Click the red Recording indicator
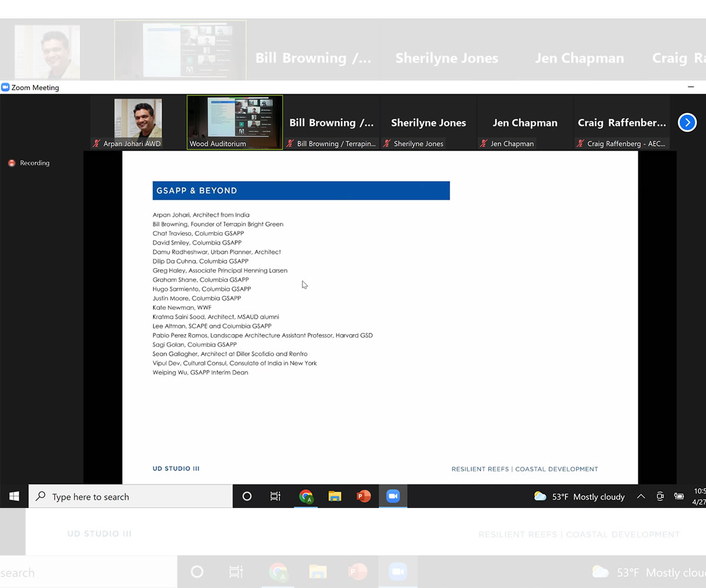The width and height of the screenshot is (706, 588). pyautogui.click(x=12, y=163)
